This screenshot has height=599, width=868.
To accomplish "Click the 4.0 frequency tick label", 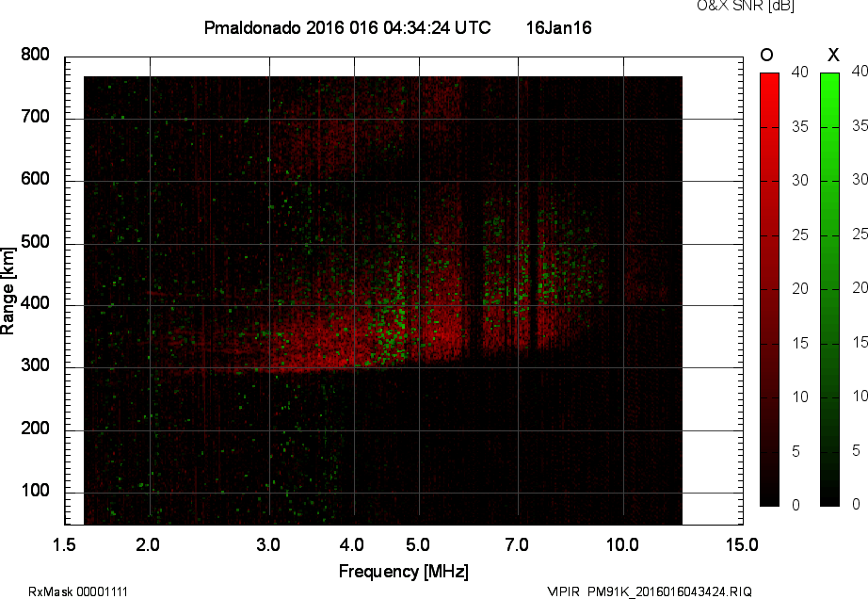I will coord(352,544).
